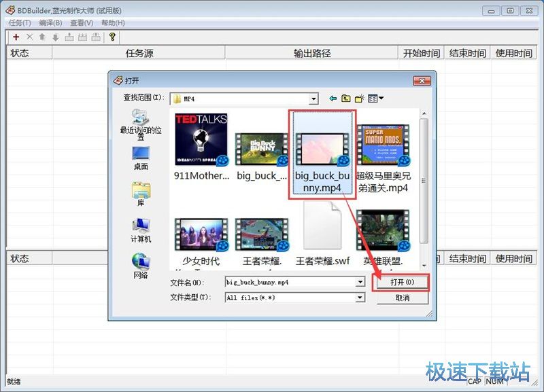Viewport: 544px width, 392px height.
Task: Select the 911Mother TED Talks video thumbnail
Action: pos(201,139)
